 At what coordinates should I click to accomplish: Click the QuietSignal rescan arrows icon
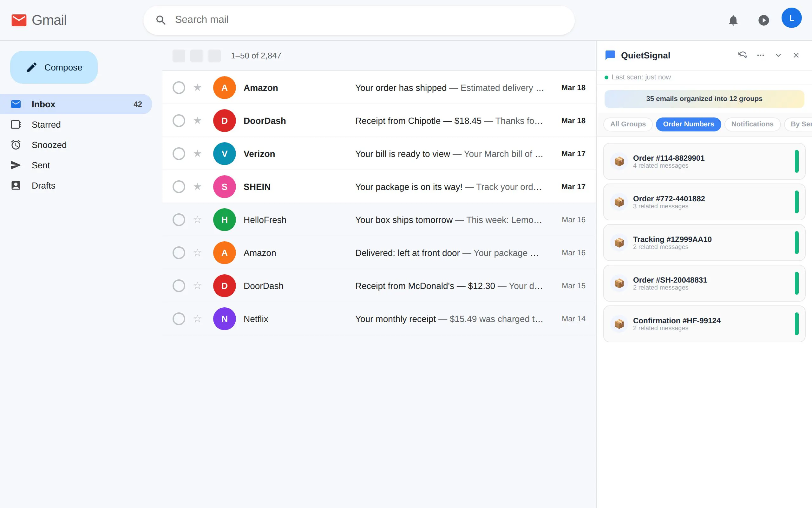pyautogui.click(x=743, y=55)
